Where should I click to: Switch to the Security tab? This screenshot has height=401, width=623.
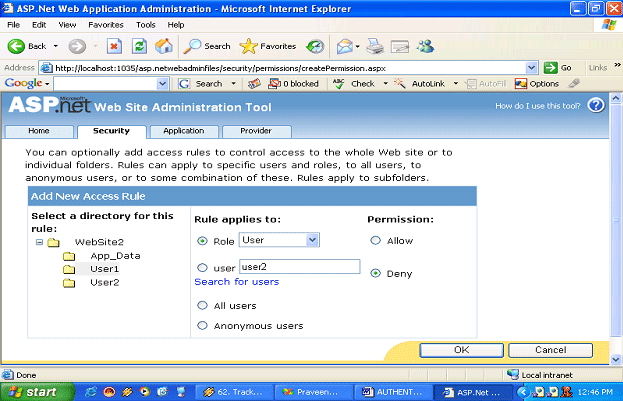click(x=112, y=131)
